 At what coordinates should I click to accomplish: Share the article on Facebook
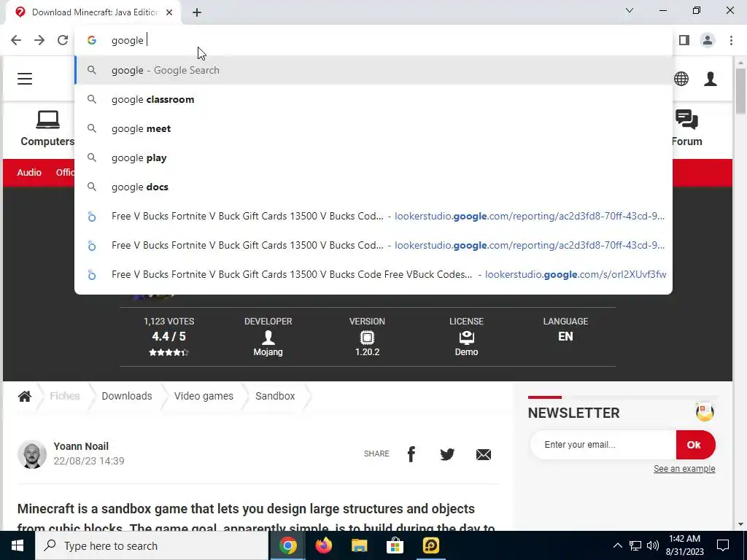(x=411, y=454)
